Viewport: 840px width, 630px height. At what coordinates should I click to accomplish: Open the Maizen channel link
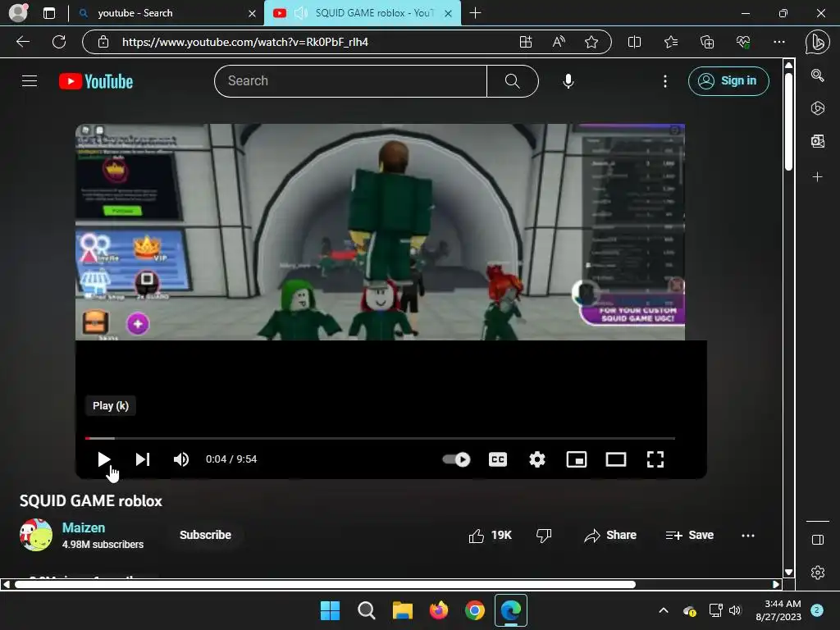(x=84, y=527)
